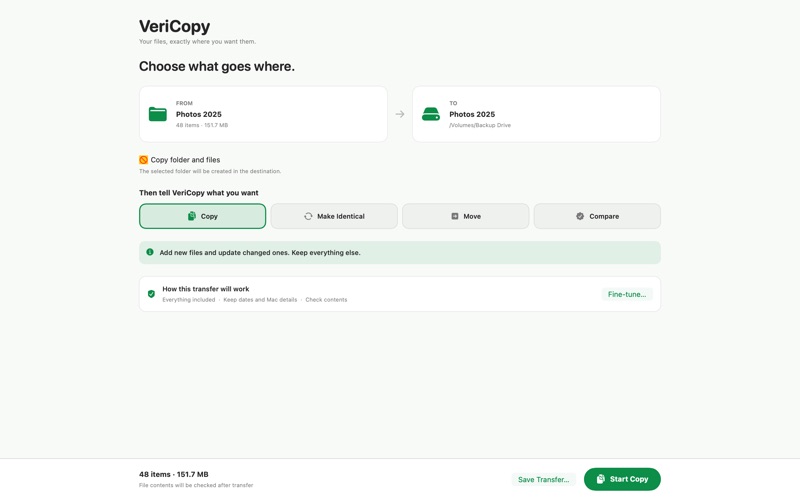Click the '/Volumes/Backup Drive' path text
Viewport: 800px width, 500px height.
[480, 125]
